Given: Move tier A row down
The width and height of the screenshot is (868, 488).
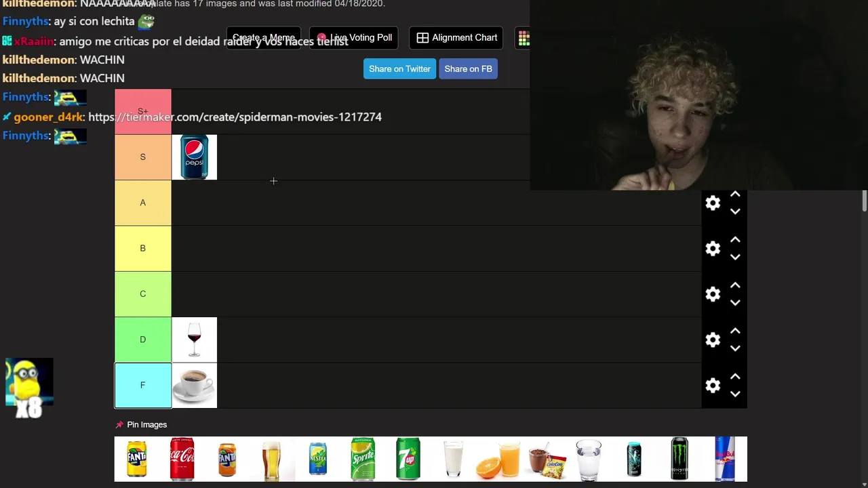Looking at the screenshot, I should pos(735,211).
